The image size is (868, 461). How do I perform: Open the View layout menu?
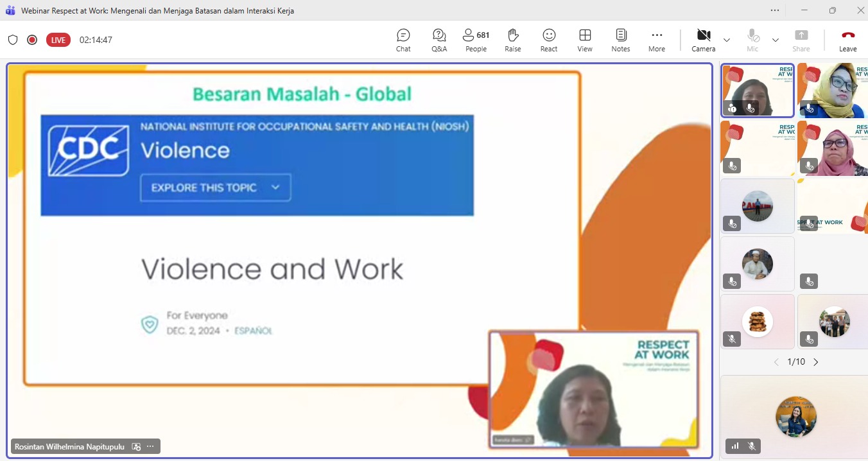(584, 40)
